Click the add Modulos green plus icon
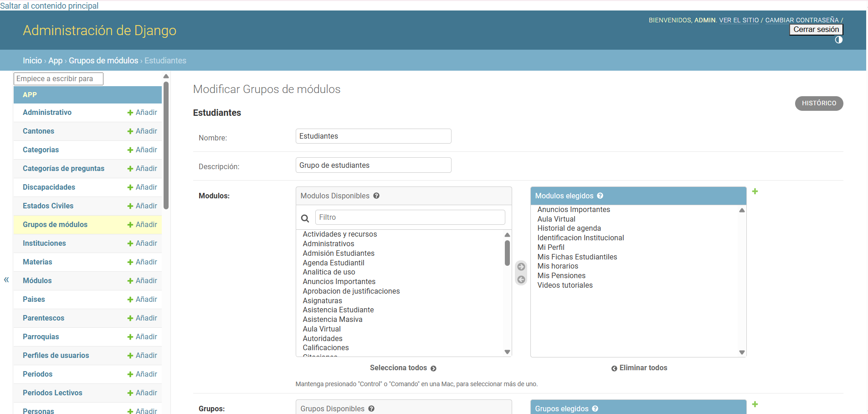The image size is (868, 414). pos(755,191)
